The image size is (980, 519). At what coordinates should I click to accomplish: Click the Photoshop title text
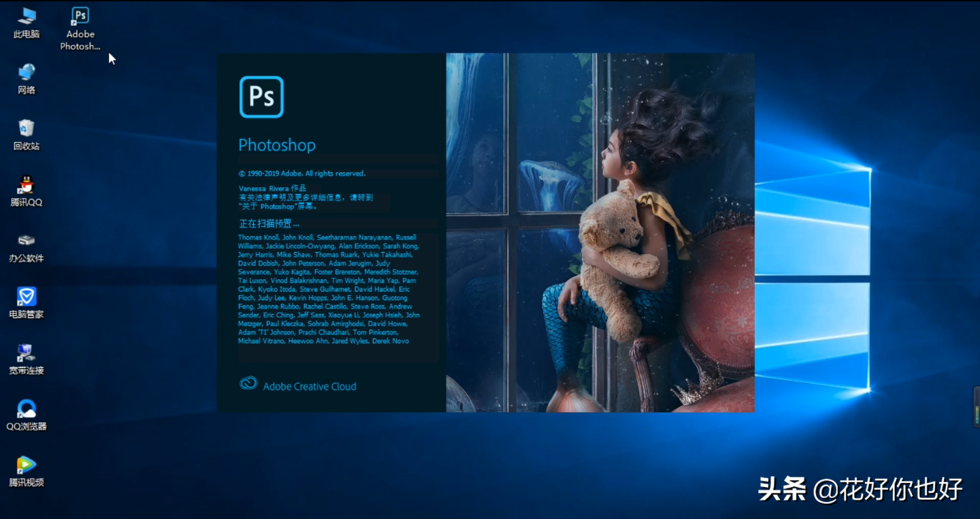tap(277, 145)
